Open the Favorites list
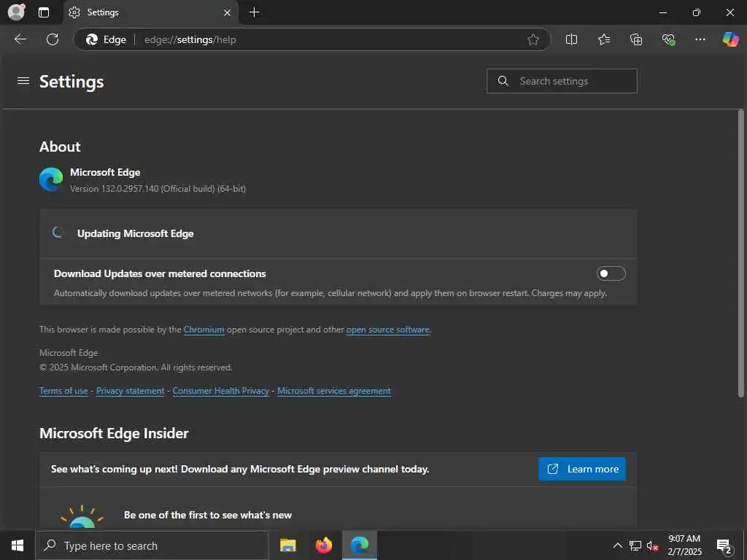Screen dimensions: 747x560 click(603, 39)
